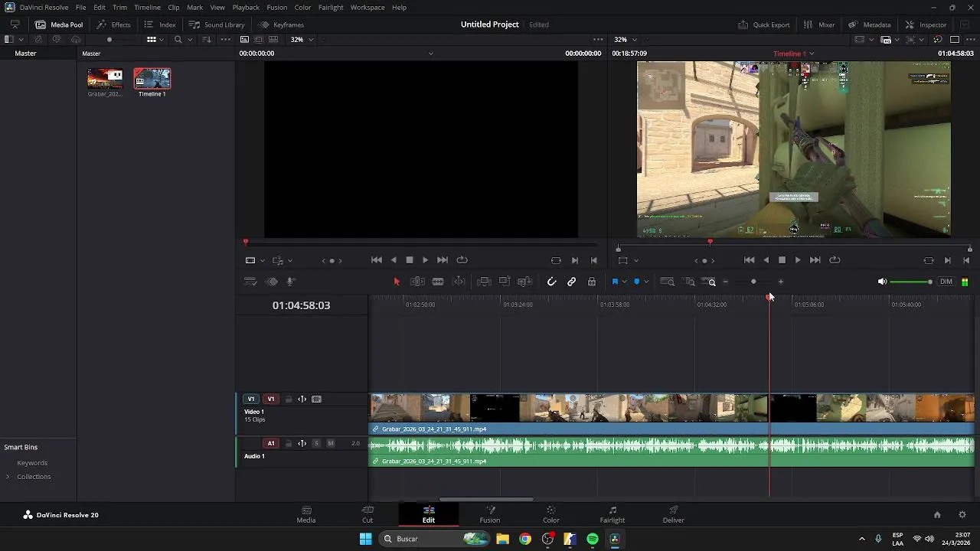Click media pool thumbnail size slider
Image resolution: width=980 pixels, height=551 pixels.
(x=109, y=39)
